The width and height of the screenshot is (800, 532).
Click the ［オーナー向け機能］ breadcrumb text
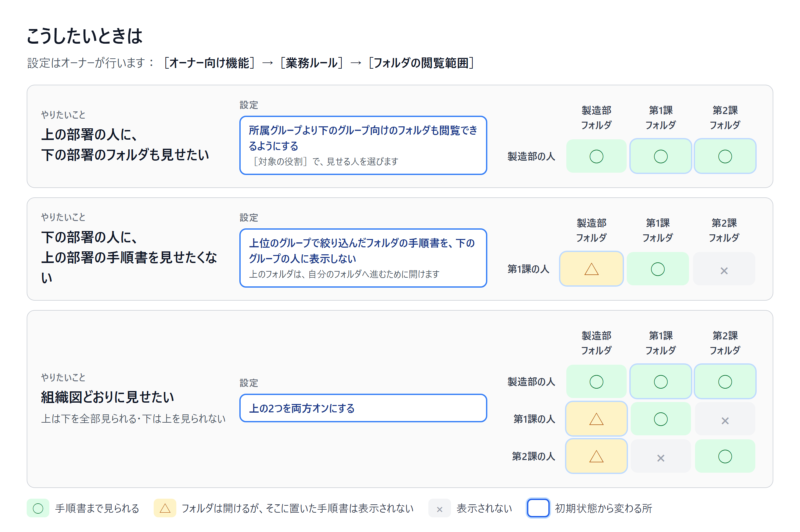pyautogui.click(x=209, y=63)
